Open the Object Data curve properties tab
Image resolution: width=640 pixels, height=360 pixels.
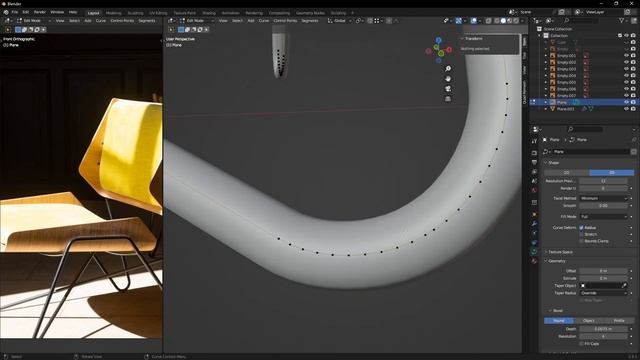(x=534, y=252)
